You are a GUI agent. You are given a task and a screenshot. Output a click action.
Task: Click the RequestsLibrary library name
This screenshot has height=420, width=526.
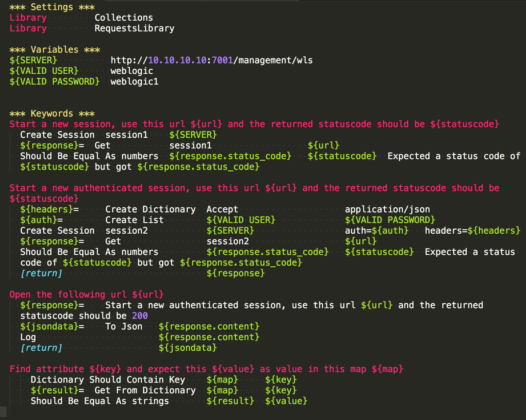click(134, 28)
